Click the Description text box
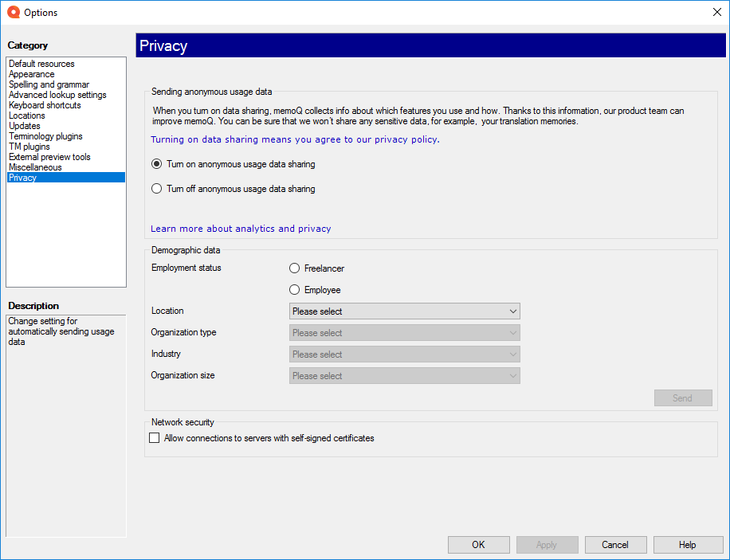Viewport: 730px width, 560px height. [66, 426]
